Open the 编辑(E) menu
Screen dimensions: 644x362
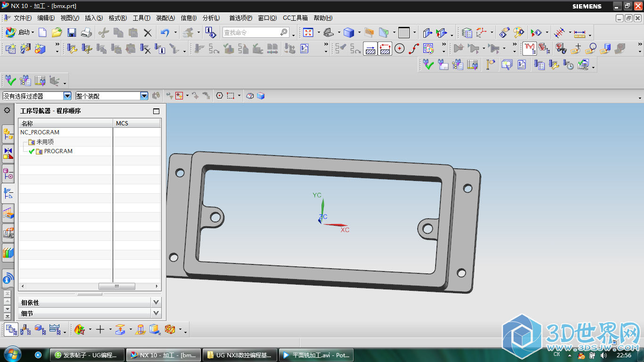coord(46,18)
